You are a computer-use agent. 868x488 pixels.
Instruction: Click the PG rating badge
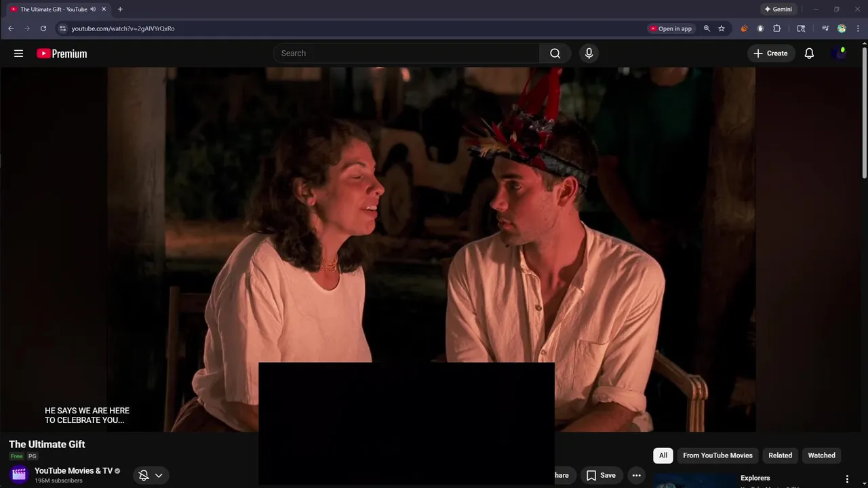32,456
